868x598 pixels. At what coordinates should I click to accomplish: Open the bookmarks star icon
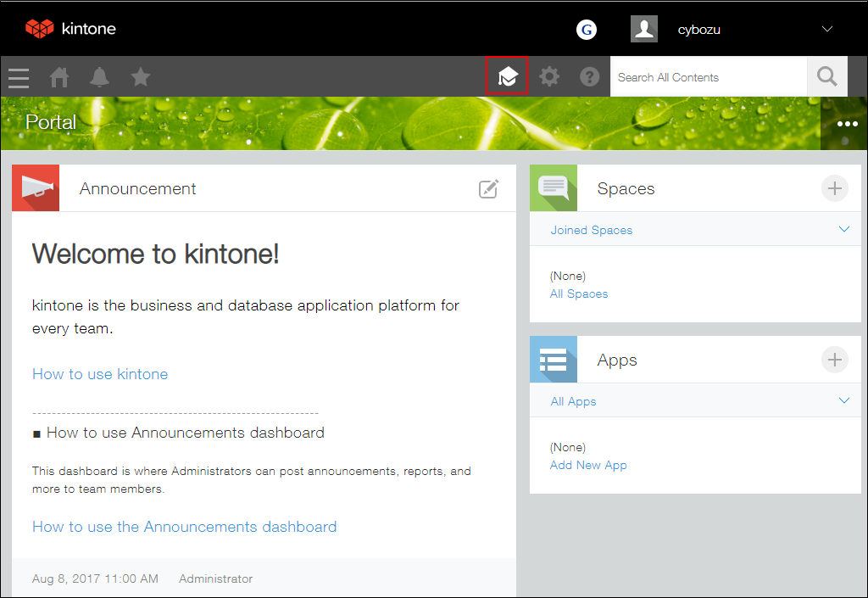140,77
